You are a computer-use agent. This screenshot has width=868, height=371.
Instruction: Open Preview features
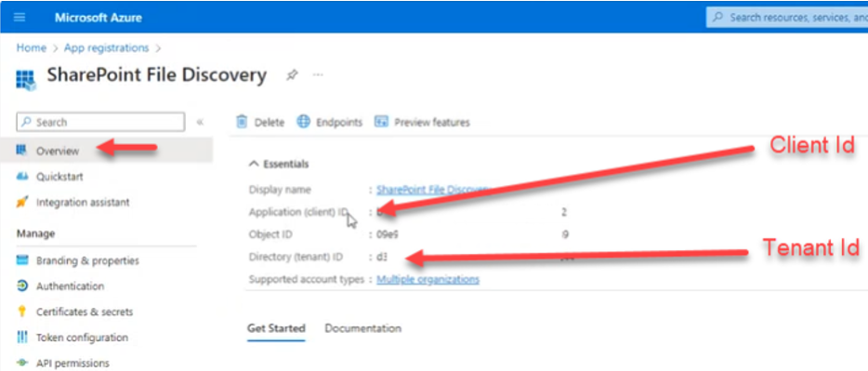point(432,123)
